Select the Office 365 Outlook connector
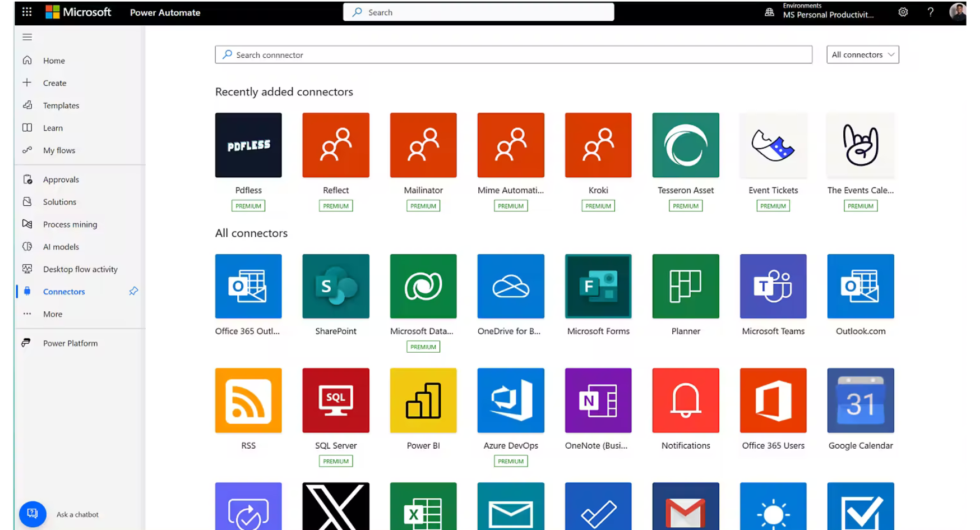The image size is (980, 530). tap(248, 286)
